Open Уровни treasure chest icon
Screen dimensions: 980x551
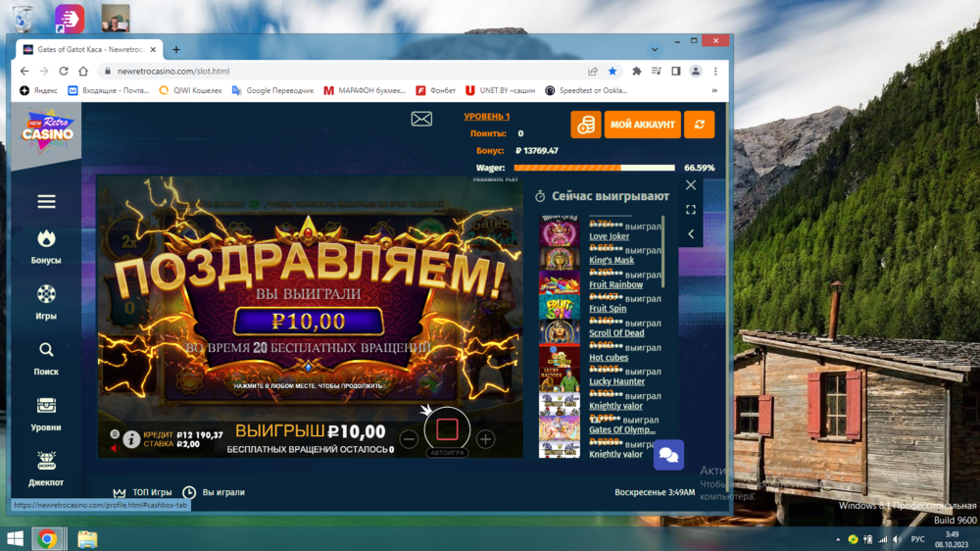pos(46,406)
